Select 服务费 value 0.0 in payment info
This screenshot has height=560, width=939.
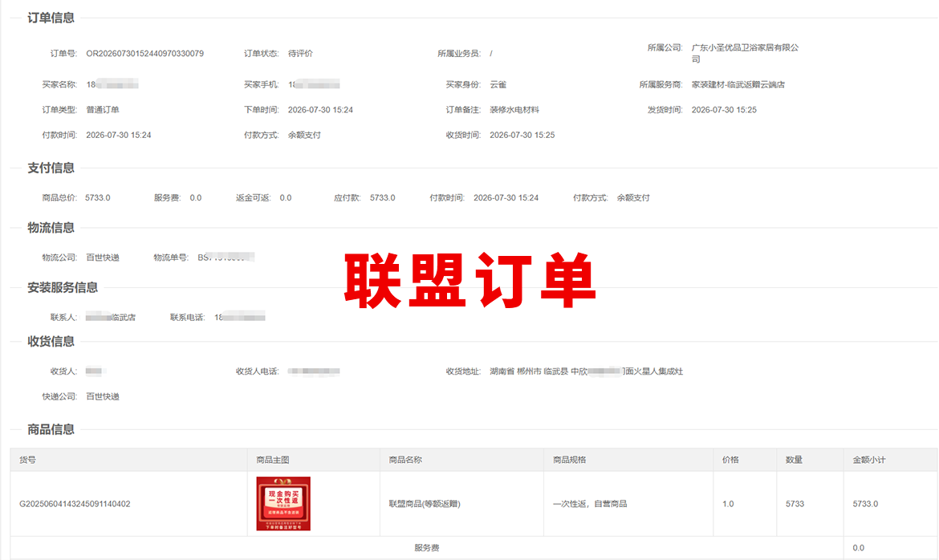point(196,197)
